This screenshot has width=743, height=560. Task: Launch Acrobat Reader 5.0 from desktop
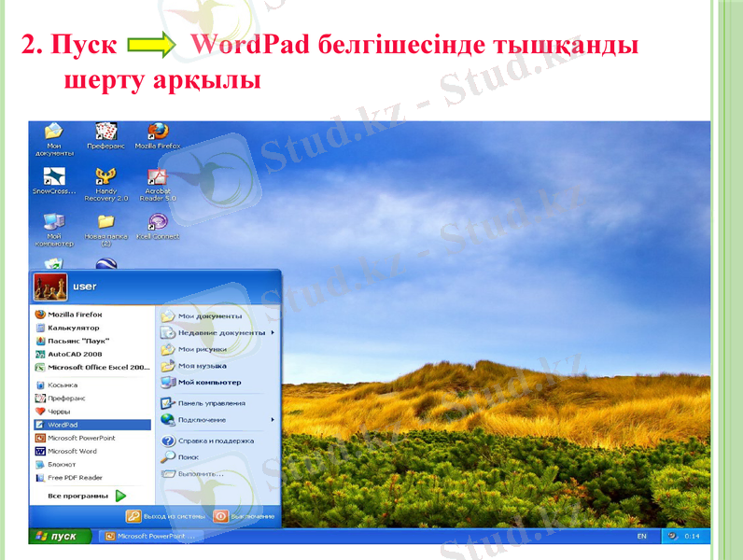[x=157, y=177]
